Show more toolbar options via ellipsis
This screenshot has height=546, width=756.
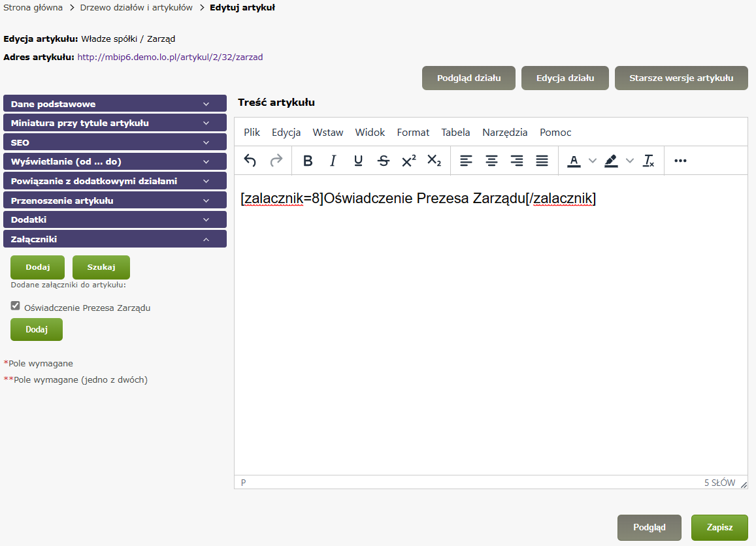[x=680, y=161]
